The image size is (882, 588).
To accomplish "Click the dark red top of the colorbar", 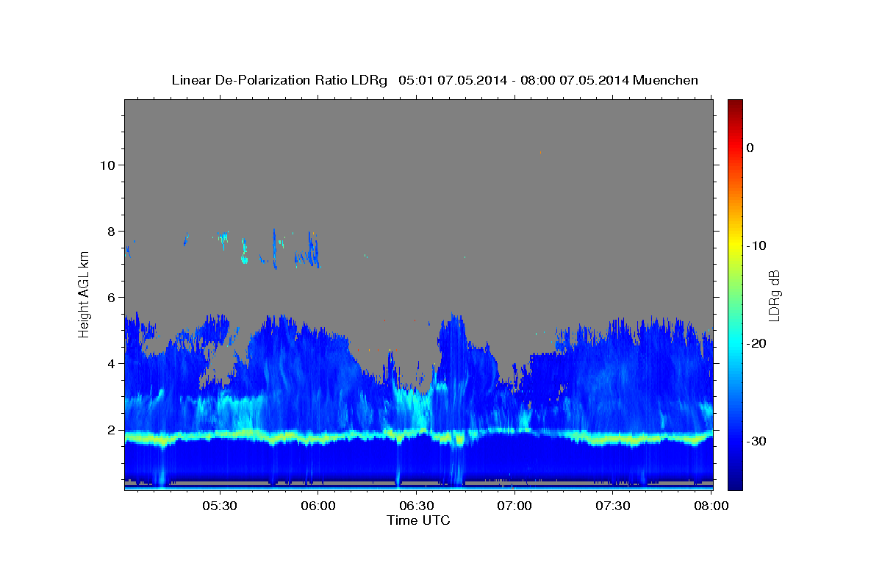I will click(x=735, y=104).
